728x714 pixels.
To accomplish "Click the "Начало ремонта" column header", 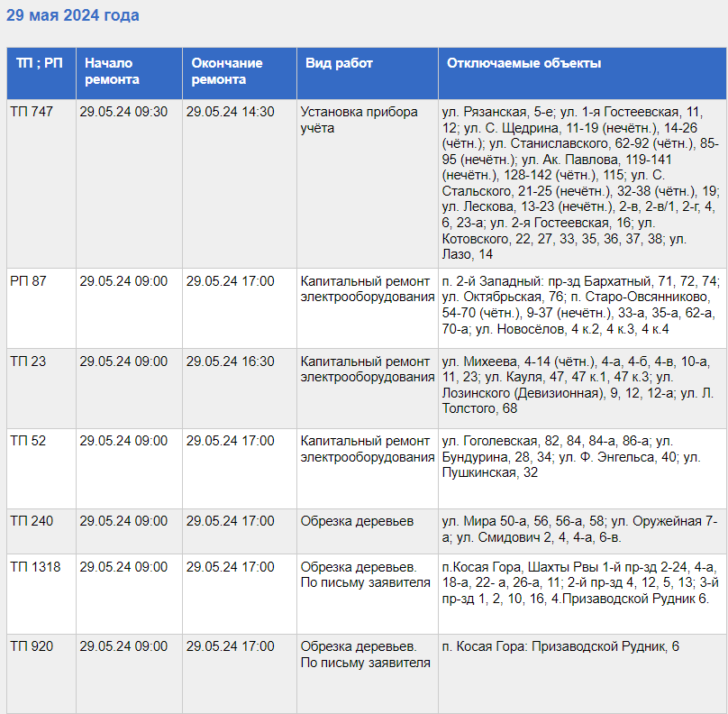I will click(x=129, y=73).
